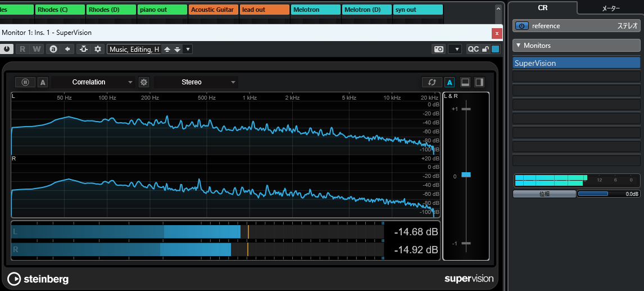Image resolution: width=644 pixels, height=291 pixels.
Task: Click the blue color square in plug-in header
Action: click(x=496, y=49)
